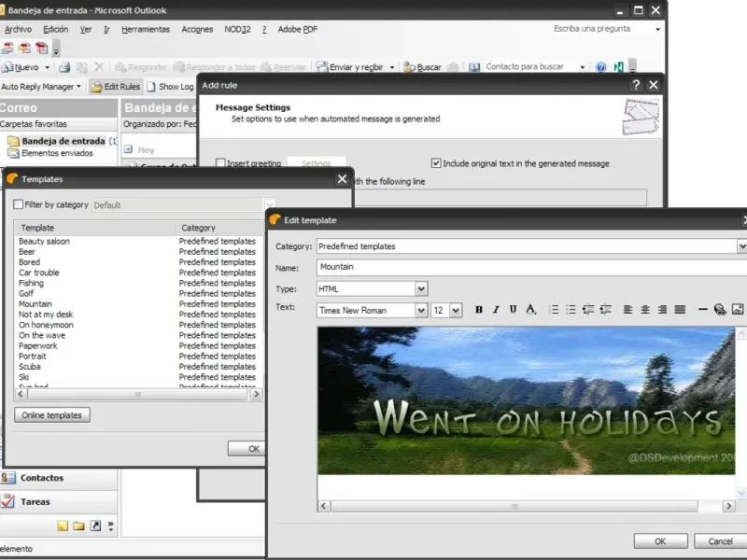747x560 pixels.
Task: Open the Type HTML dropdown
Action: coord(421,288)
